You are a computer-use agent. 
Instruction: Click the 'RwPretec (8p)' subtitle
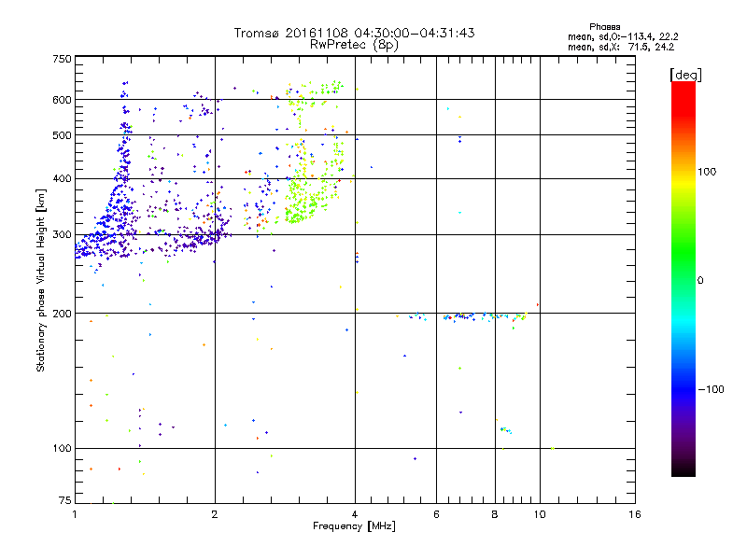pos(354,45)
